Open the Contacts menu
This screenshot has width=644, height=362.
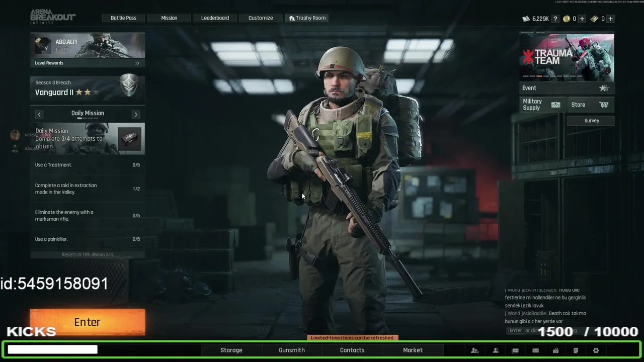(352, 350)
